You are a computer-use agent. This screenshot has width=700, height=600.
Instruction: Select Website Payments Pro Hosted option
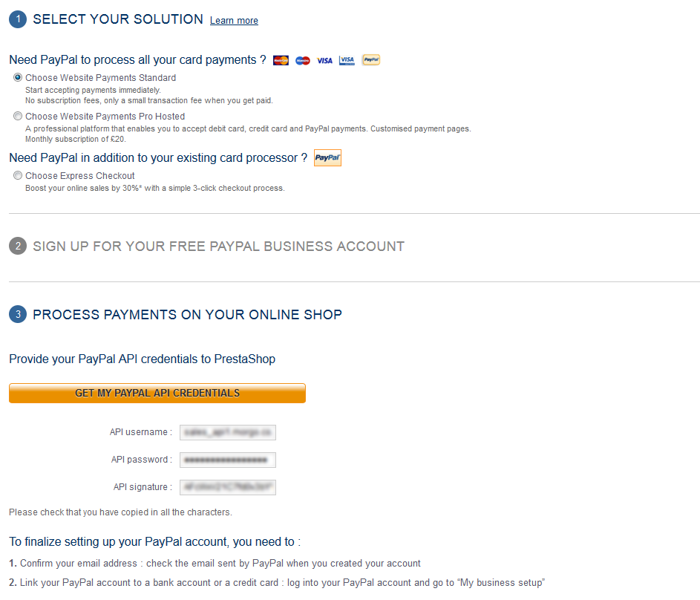pyautogui.click(x=18, y=116)
